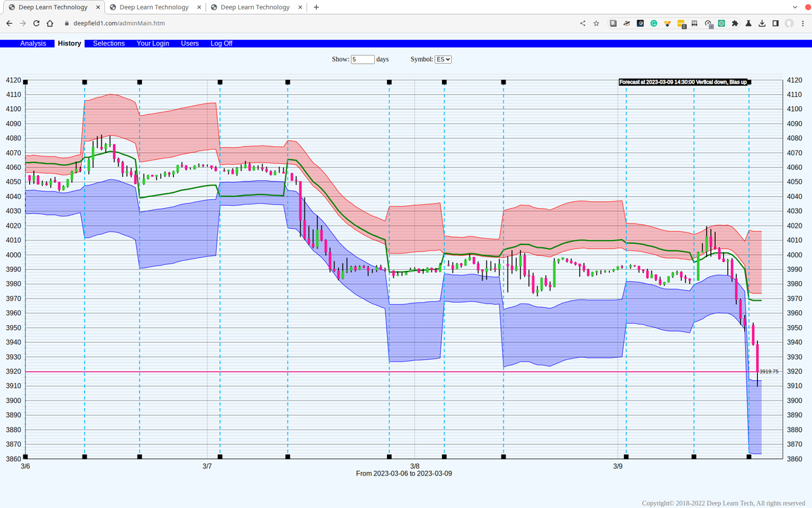Open the Grammarly extension icon
Screen dimensions: 812x508
click(654, 23)
